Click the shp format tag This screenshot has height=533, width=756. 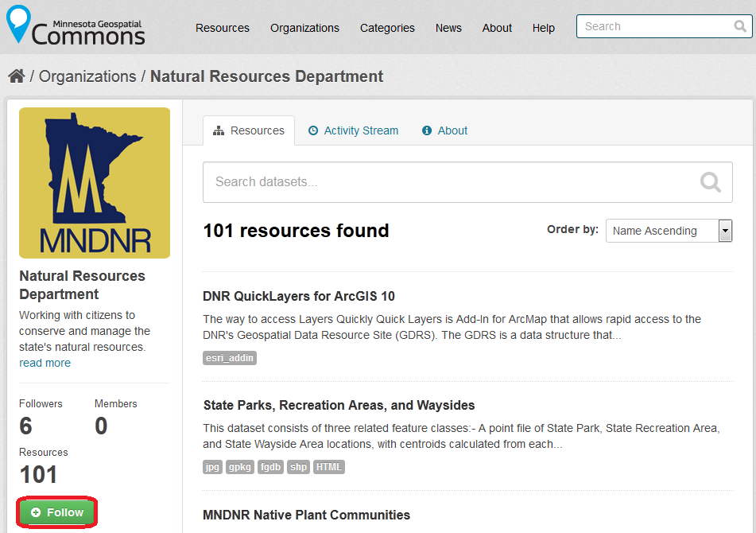(298, 467)
